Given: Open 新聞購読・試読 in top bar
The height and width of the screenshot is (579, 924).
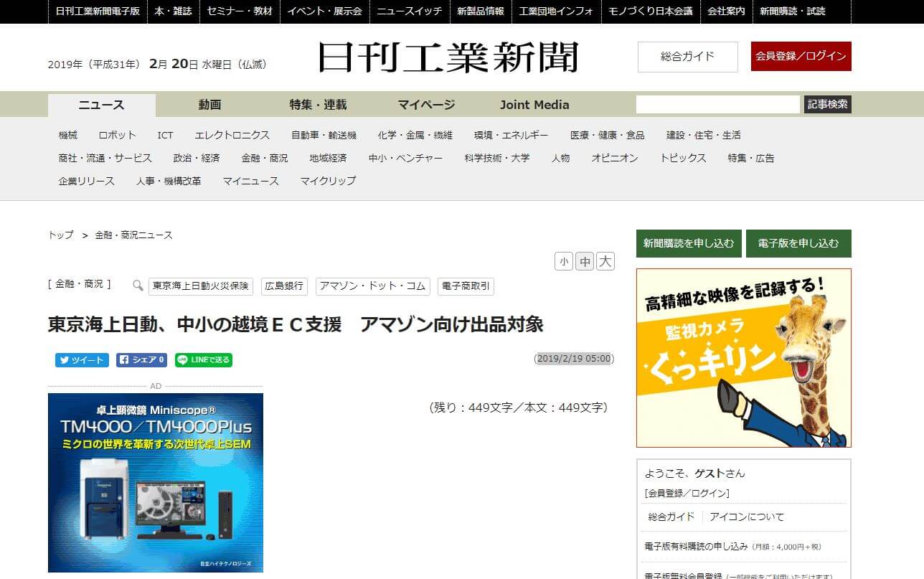Looking at the screenshot, I should click(793, 11).
